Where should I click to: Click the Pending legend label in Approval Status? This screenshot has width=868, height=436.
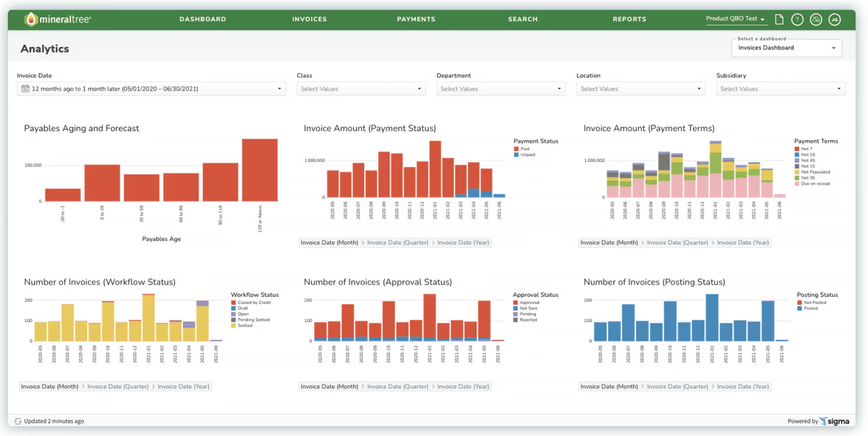[528, 314]
